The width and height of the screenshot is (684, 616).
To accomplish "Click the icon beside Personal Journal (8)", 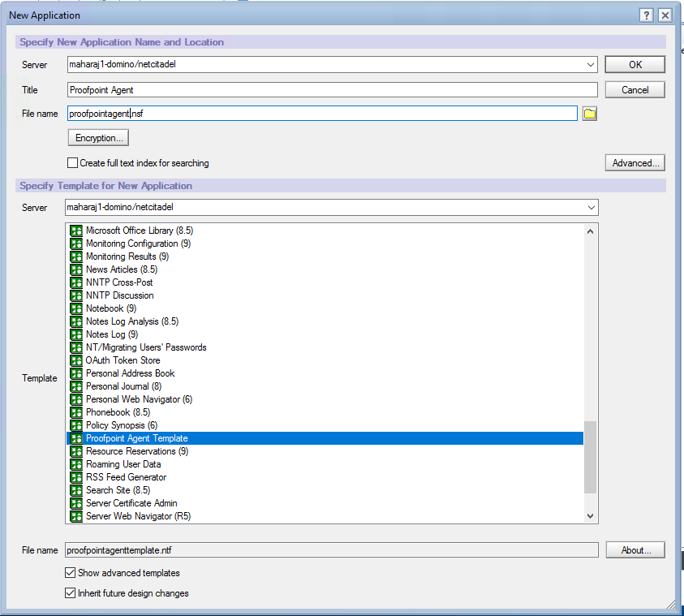I will (x=76, y=386).
